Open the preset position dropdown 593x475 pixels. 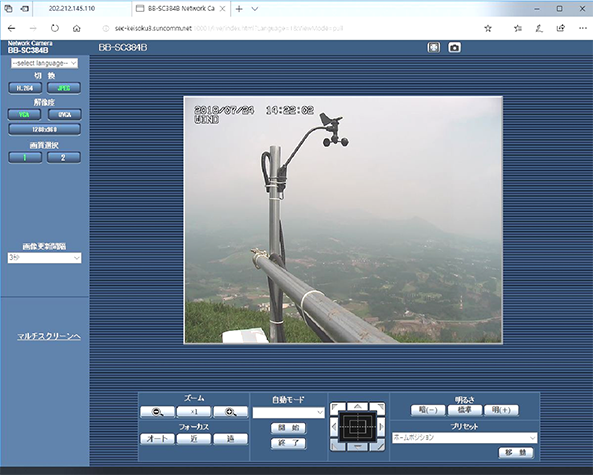(464, 438)
